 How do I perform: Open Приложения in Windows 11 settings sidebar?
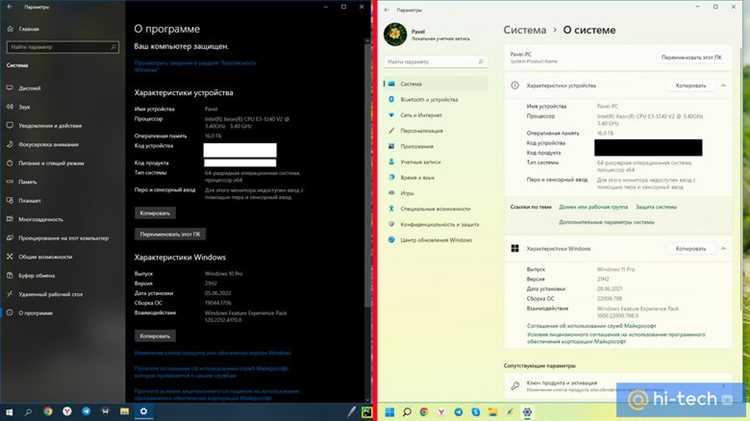[x=416, y=146]
